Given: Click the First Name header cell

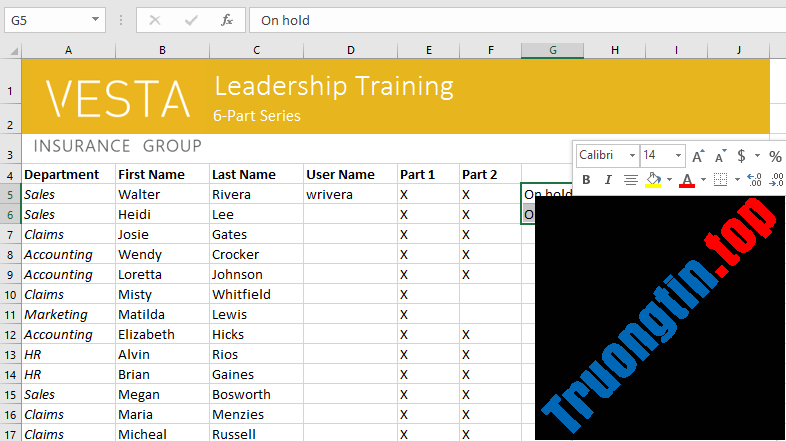Looking at the screenshot, I should 162,174.
